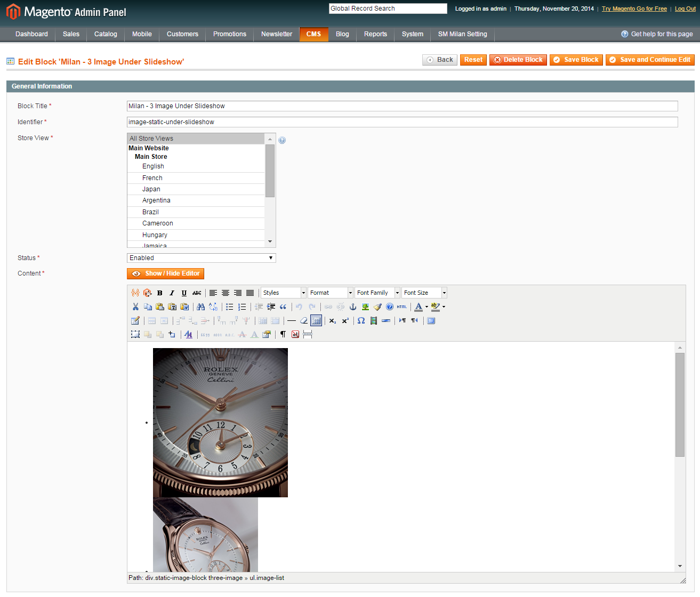Click the Delete Block button

(x=518, y=60)
